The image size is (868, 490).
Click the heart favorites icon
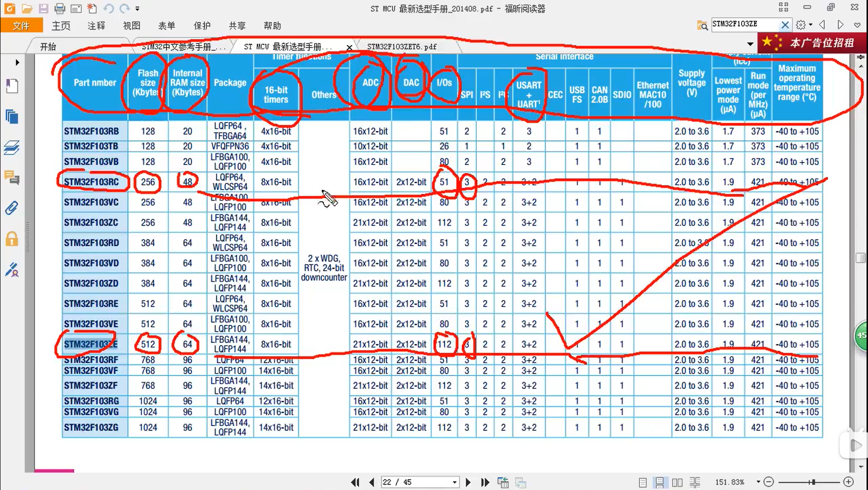[x=857, y=25]
